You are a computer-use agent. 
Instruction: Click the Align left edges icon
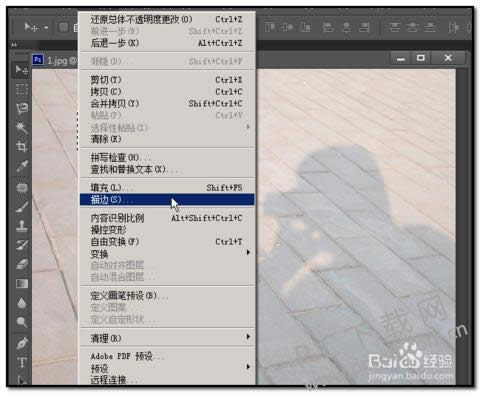[328, 27]
